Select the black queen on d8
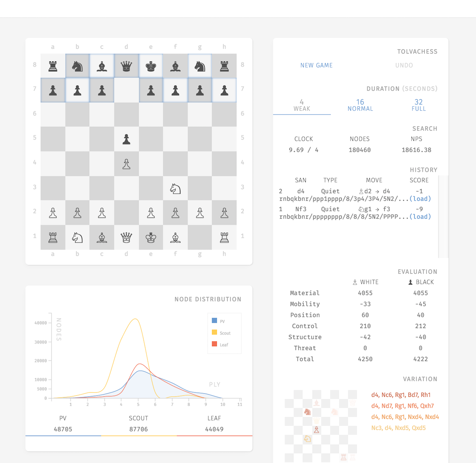 coord(126,66)
